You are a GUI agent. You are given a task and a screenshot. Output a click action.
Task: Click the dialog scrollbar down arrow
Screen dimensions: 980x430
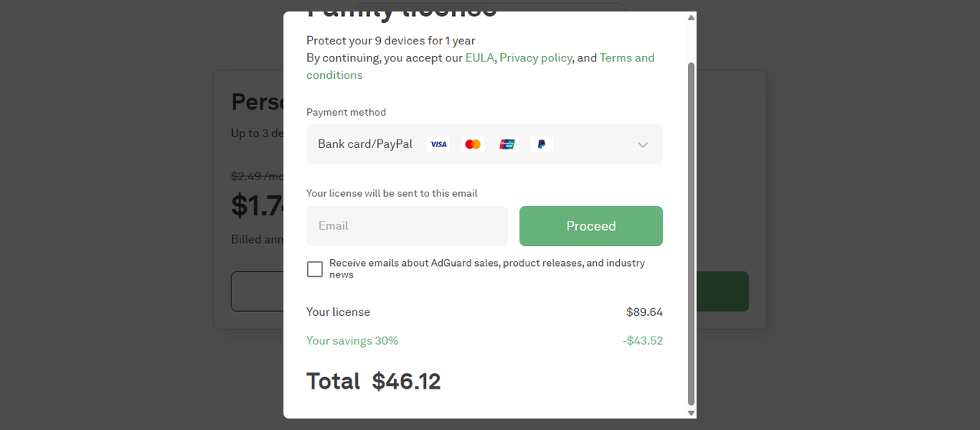point(691,413)
